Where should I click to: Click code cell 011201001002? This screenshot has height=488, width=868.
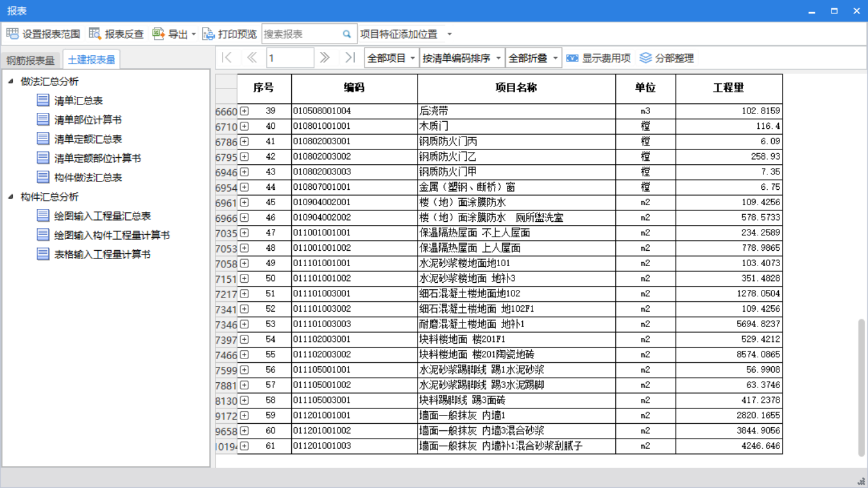[x=354, y=431]
